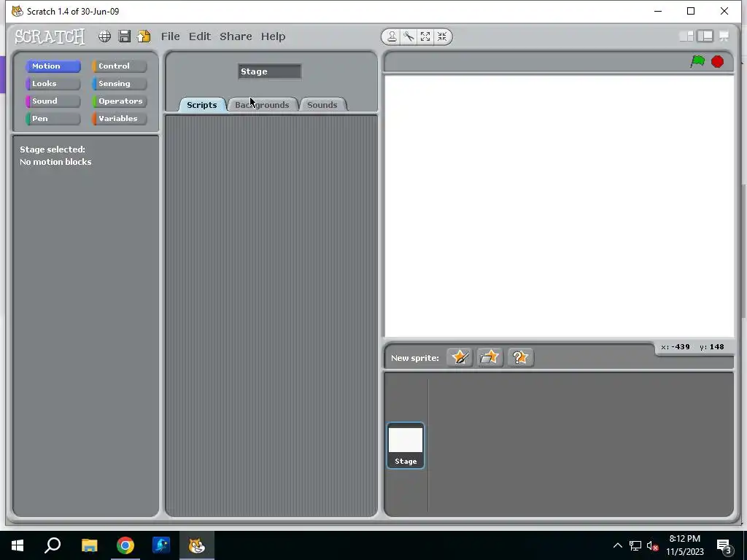Select the Pen block category
This screenshot has width=747, height=560.
click(x=53, y=119)
